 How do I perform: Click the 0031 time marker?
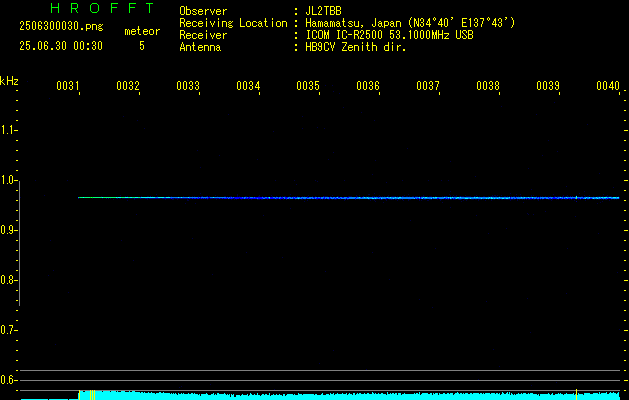pyautogui.click(x=67, y=86)
